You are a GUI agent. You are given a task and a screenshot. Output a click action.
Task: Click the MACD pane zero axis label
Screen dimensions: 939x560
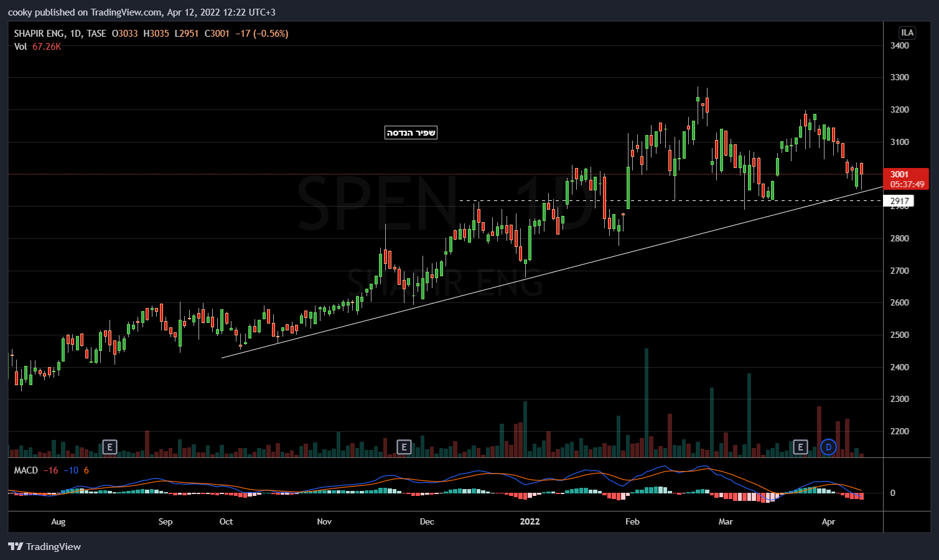pos(893,493)
